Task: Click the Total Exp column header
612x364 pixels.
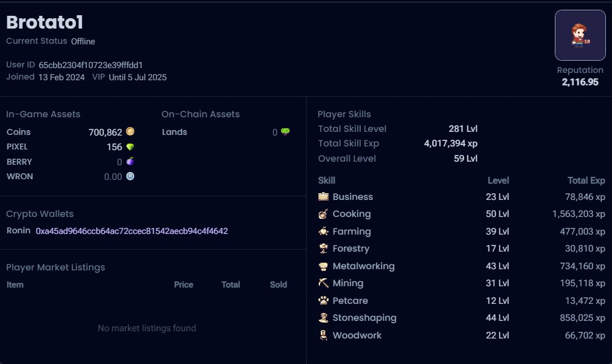Action: [586, 180]
